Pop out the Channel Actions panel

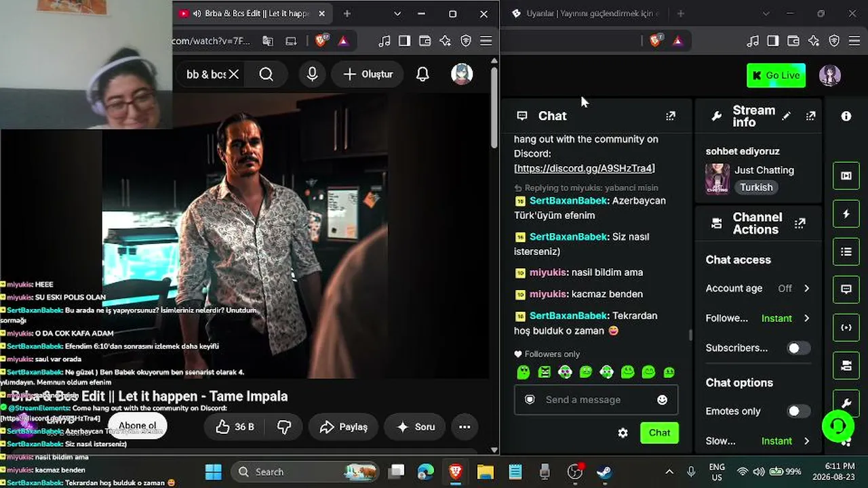point(800,223)
